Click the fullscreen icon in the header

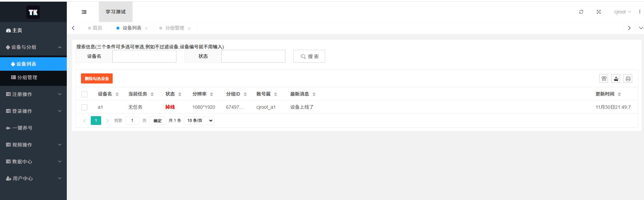(x=598, y=12)
